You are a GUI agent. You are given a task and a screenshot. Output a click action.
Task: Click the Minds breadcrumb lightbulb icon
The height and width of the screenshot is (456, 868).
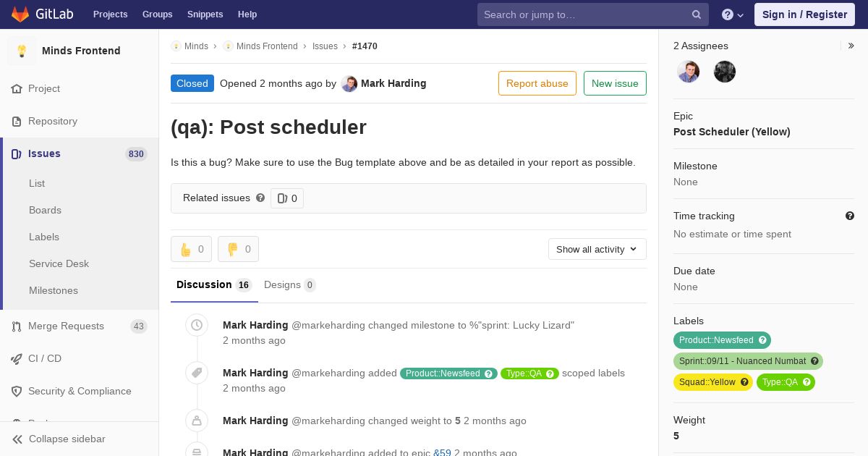176,46
